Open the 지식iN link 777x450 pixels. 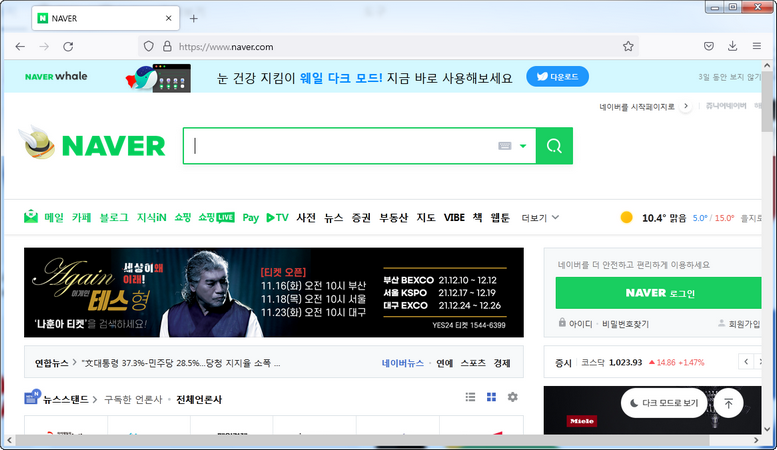[x=152, y=218]
